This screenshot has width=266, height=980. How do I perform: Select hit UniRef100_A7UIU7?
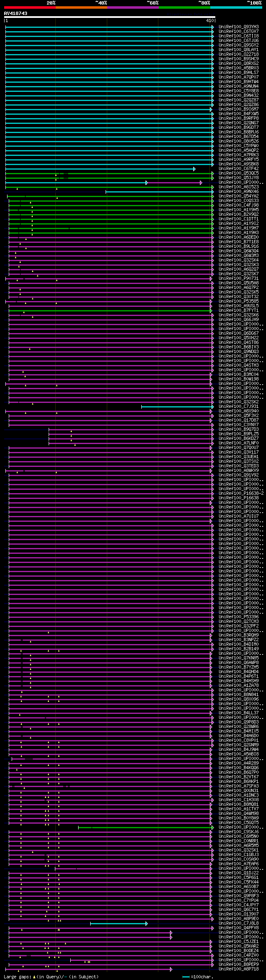pyautogui.click(x=239, y=516)
